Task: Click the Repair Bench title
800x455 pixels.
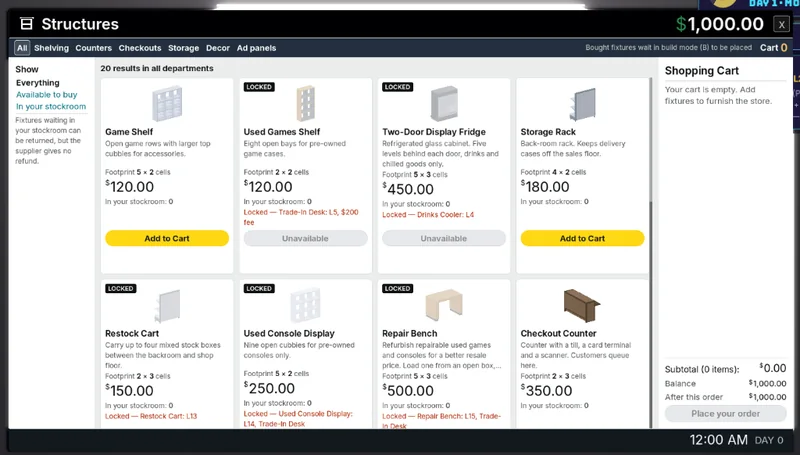Action: 410,333
